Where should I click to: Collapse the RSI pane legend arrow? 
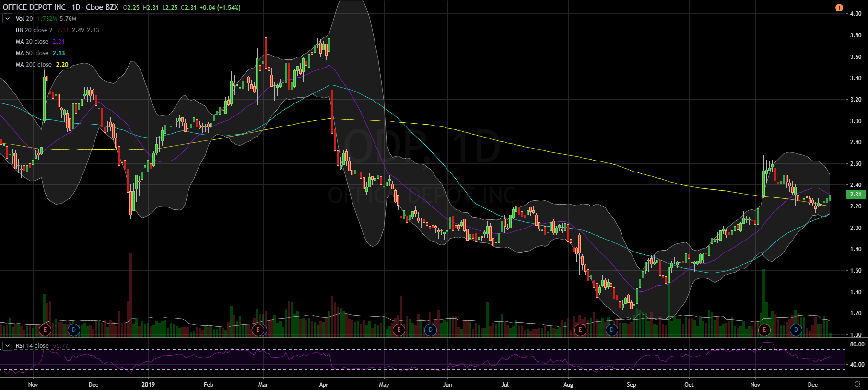point(7,346)
